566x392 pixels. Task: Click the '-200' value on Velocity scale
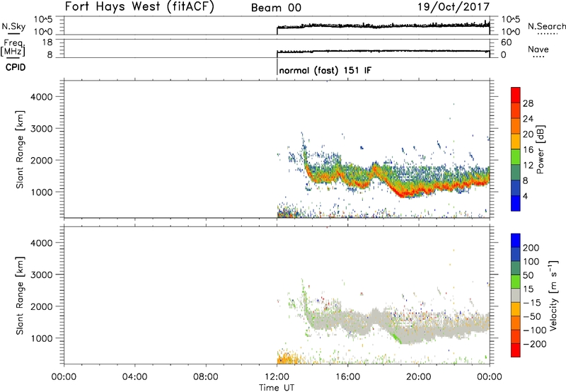pyautogui.click(x=535, y=344)
